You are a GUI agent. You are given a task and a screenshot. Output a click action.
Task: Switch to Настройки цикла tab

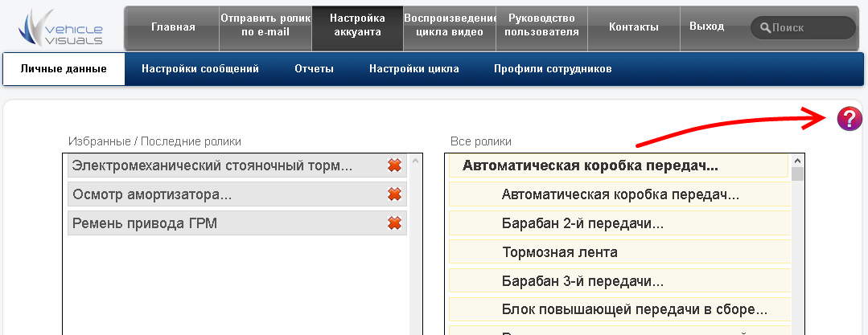(x=414, y=69)
